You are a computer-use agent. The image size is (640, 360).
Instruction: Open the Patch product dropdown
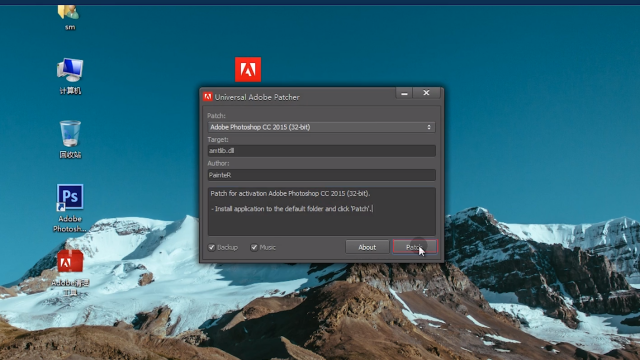tap(322, 127)
